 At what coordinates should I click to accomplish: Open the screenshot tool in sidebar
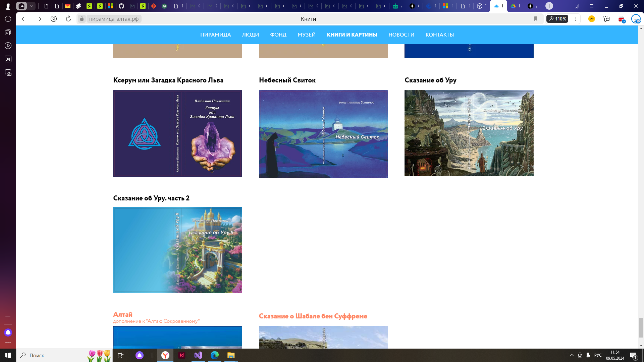click(8, 73)
